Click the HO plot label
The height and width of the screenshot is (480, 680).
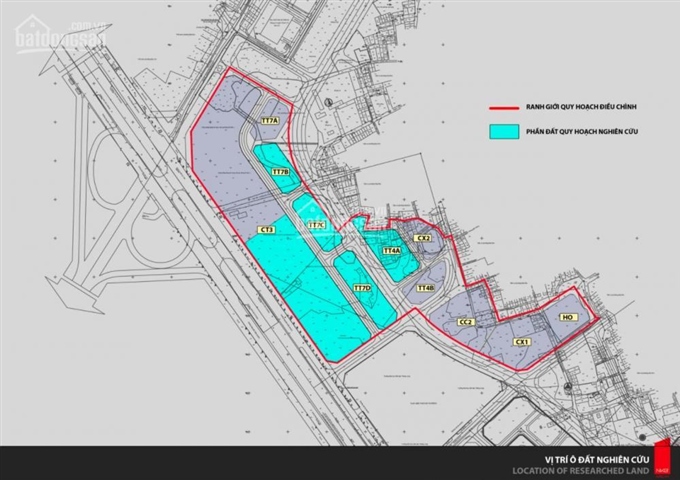coord(567,316)
